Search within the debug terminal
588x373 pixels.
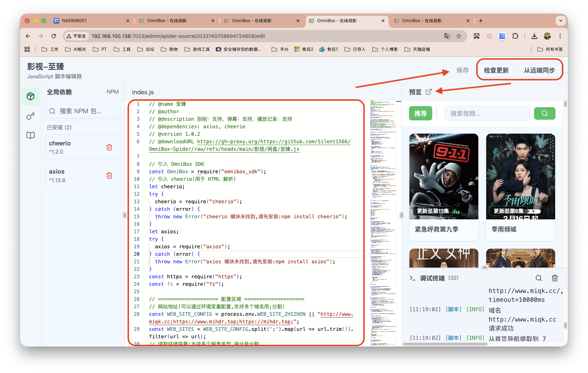point(539,278)
